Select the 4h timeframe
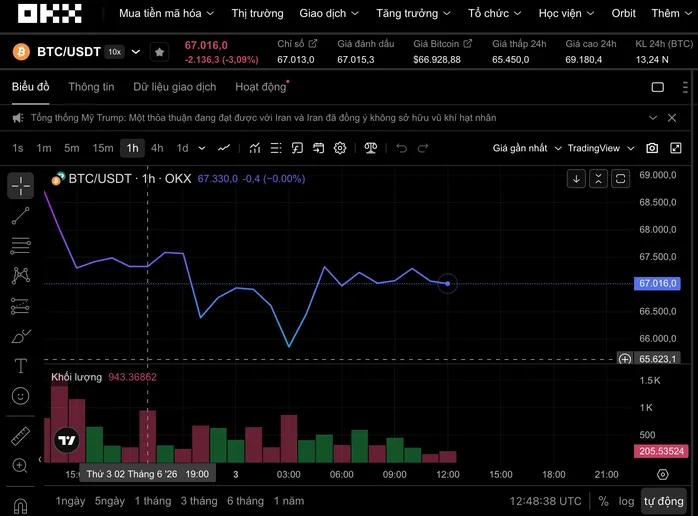This screenshot has height=516, width=698. (x=157, y=148)
